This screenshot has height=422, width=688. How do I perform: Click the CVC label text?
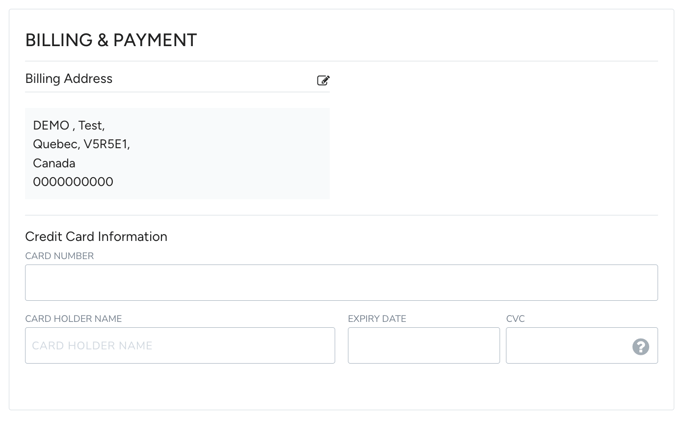point(515,319)
